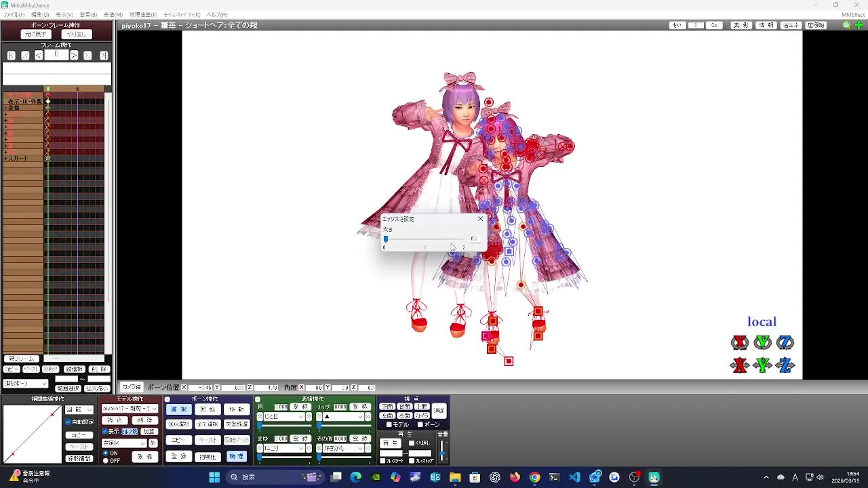
Task: Click the green move cross icon
Action: pos(859,25)
